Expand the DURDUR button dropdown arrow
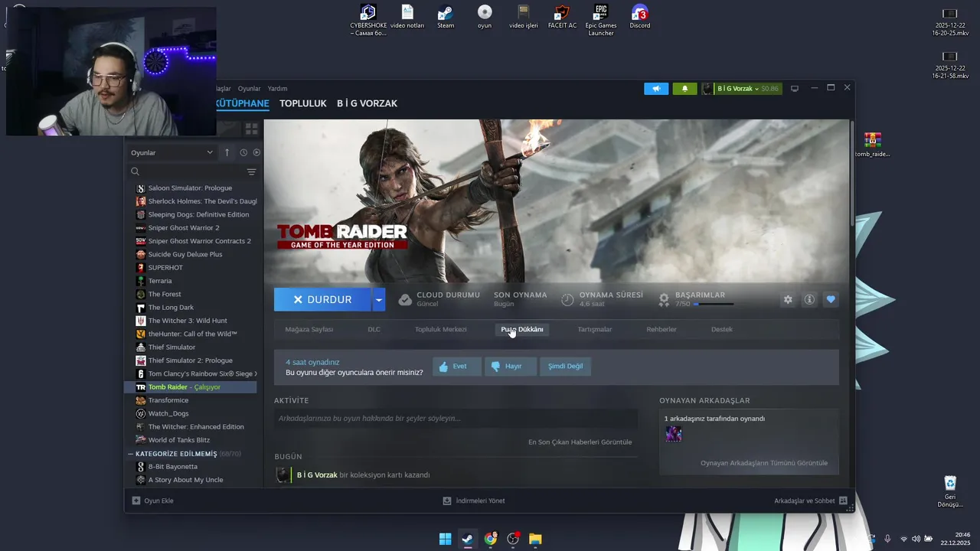This screenshot has width=980, height=551. coord(379,299)
